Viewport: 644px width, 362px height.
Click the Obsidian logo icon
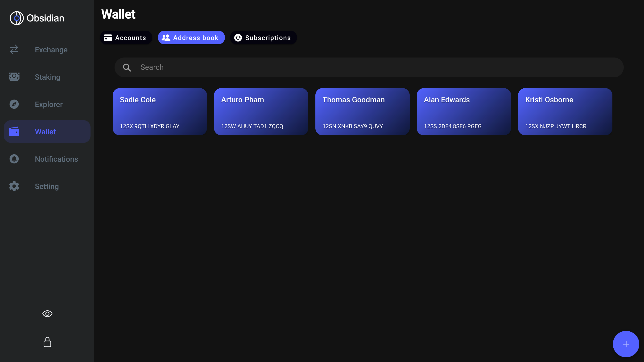pyautogui.click(x=17, y=18)
